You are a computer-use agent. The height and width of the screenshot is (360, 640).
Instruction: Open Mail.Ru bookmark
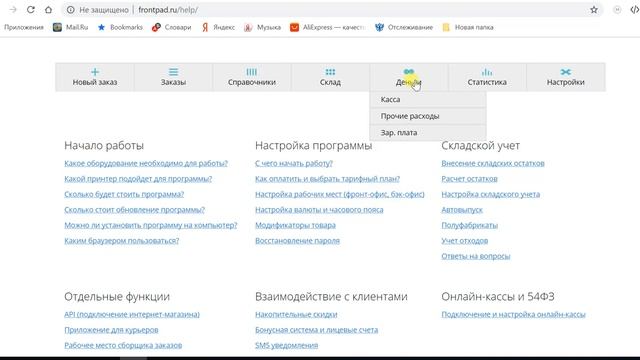tap(71, 27)
